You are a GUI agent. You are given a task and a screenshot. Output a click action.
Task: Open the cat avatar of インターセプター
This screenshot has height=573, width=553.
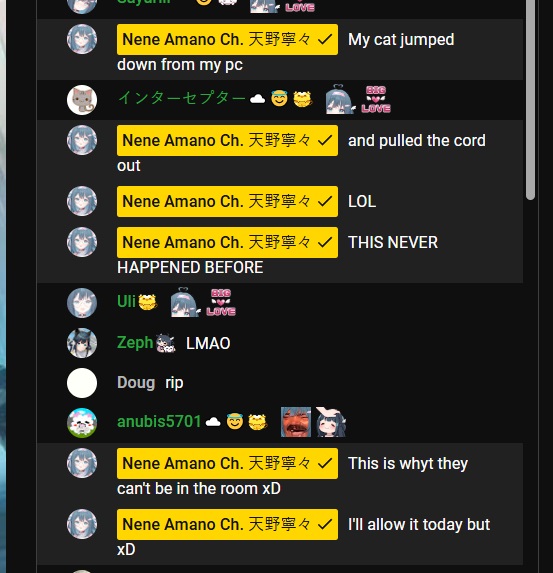[x=82, y=100]
